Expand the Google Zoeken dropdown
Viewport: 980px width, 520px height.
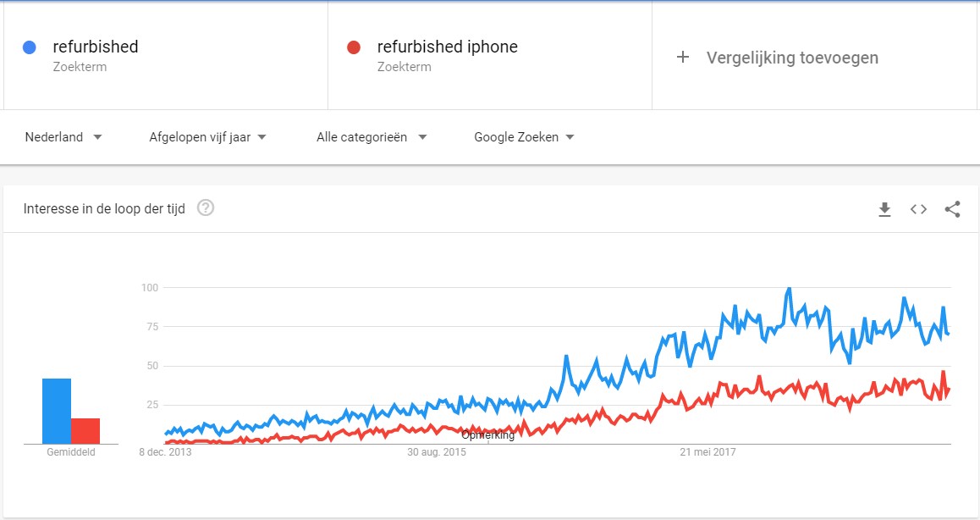coord(524,137)
